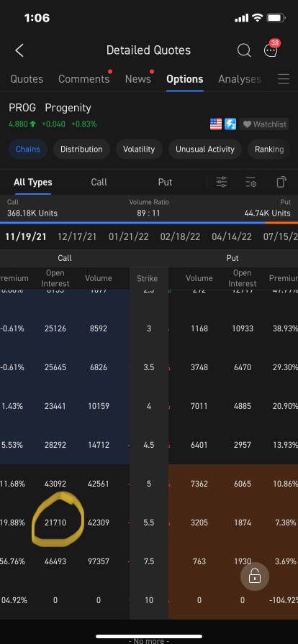Select the strike 5.5 row
Viewport: 298px width, 644px height.
click(149, 523)
